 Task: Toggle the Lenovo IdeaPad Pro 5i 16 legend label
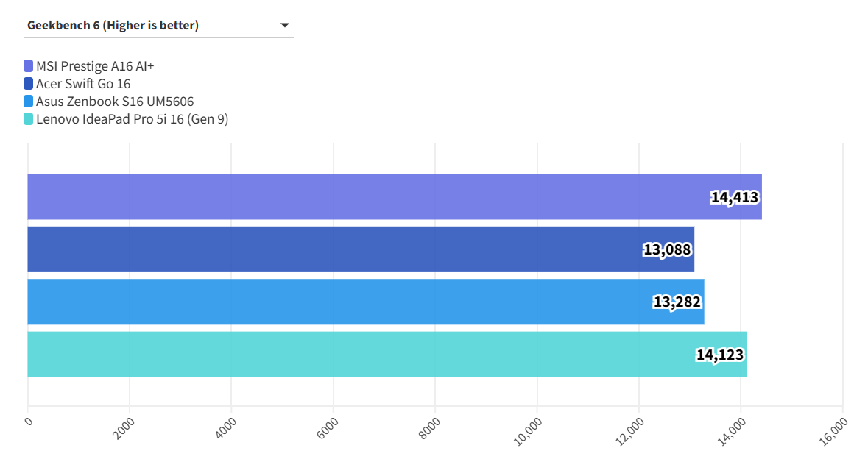[132, 119]
